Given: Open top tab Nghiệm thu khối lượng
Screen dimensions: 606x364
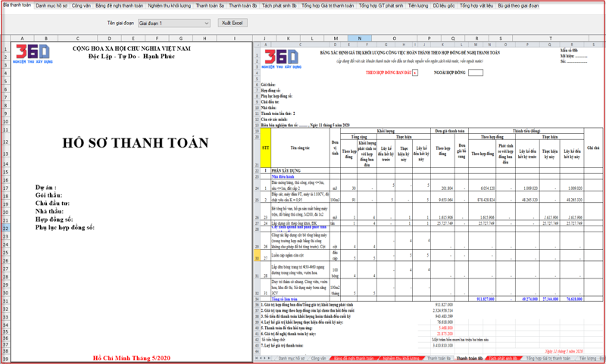Looking at the screenshot, I should [x=169, y=6].
